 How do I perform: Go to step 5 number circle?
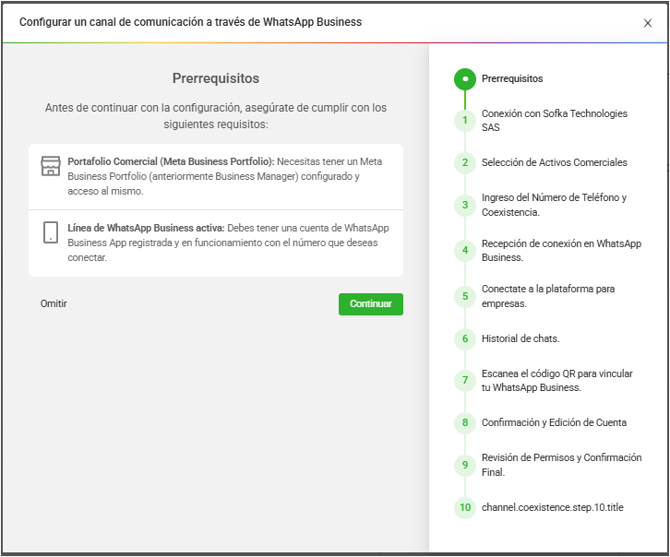tap(464, 296)
